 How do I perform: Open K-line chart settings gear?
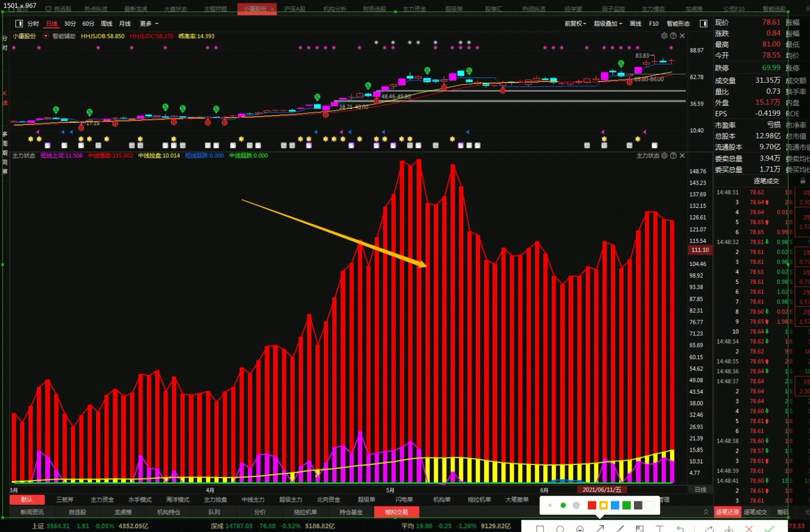coord(664,36)
